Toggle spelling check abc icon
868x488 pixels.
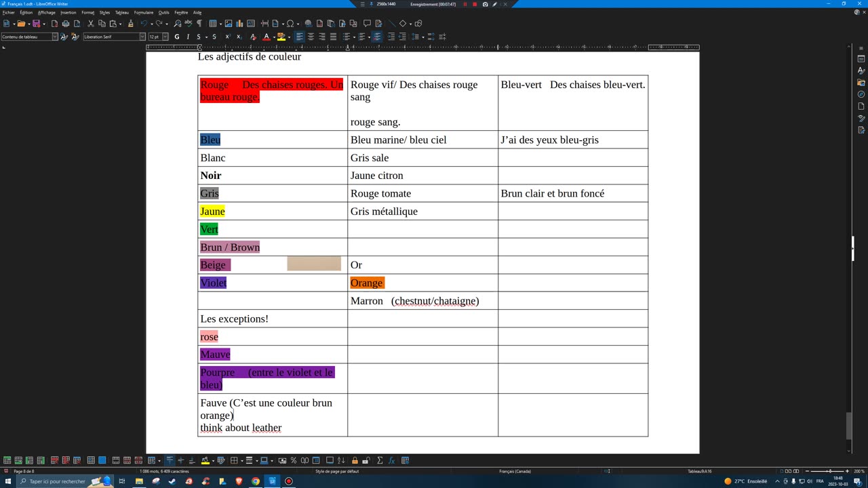[189, 24]
